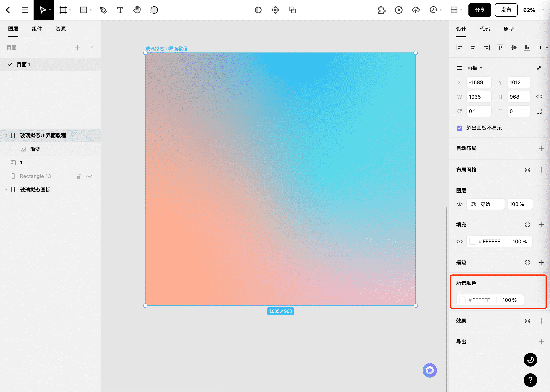
Task: Open the pages list chevron
Action: [x=91, y=48]
